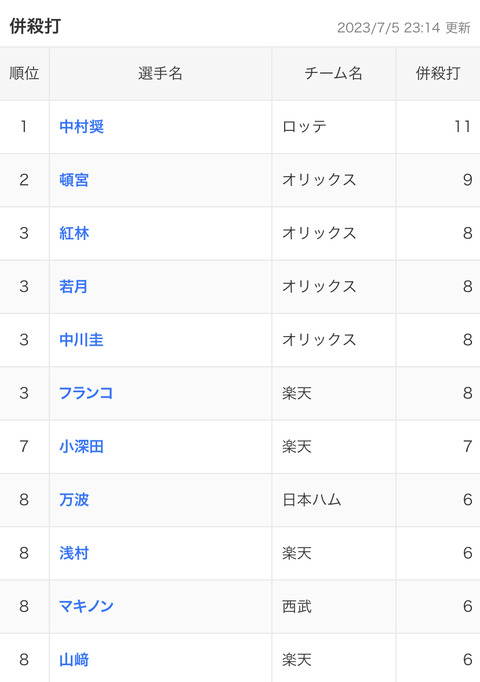Open player link 浅村

tap(74, 553)
